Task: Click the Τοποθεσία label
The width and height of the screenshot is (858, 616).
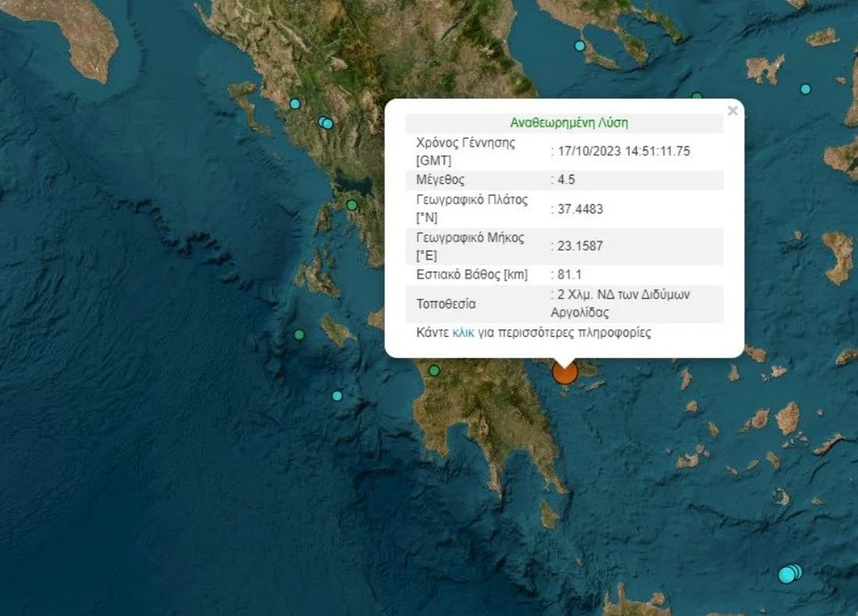Action: point(446,304)
